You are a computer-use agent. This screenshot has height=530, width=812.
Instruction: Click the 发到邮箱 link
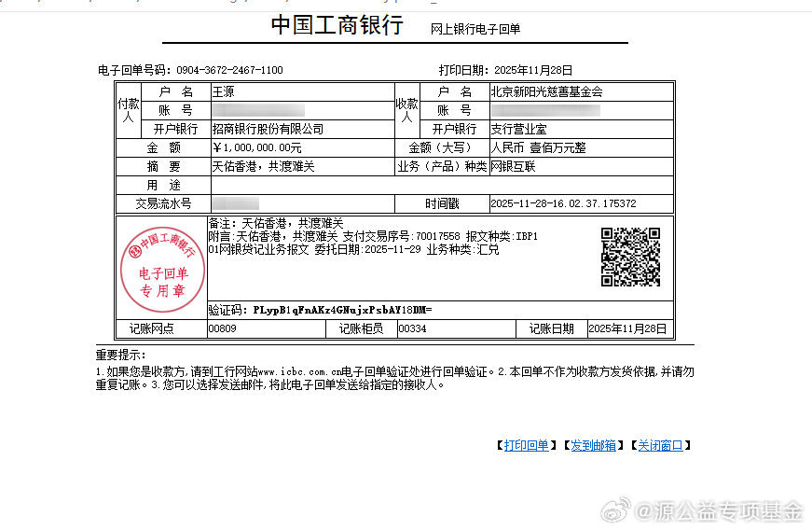pos(593,445)
